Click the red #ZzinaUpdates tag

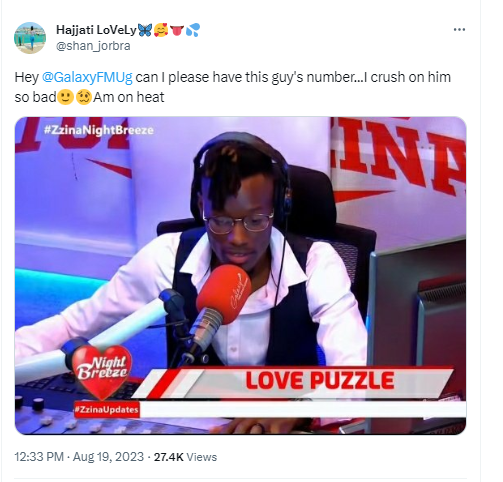(x=106, y=410)
